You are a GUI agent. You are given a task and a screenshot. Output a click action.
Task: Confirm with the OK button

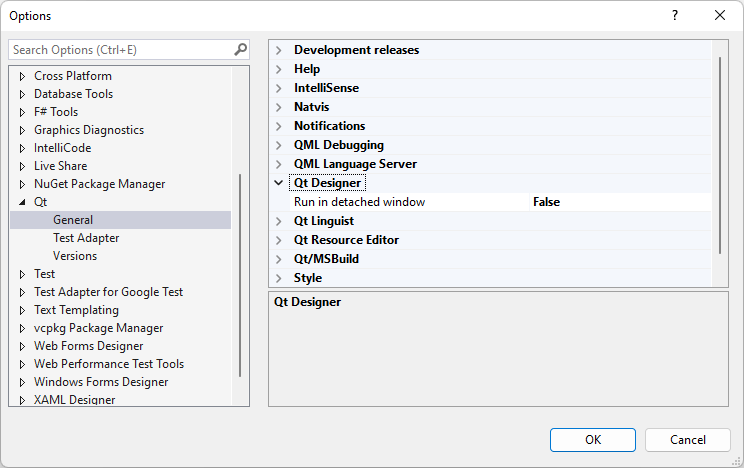pyautogui.click(x=593, y=440)
